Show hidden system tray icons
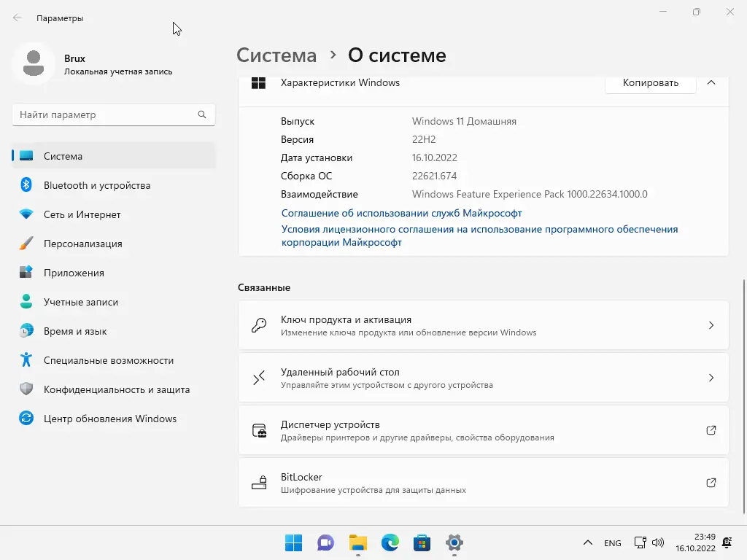This screenshot has width=747, height=560. click(x=587, y=543)
